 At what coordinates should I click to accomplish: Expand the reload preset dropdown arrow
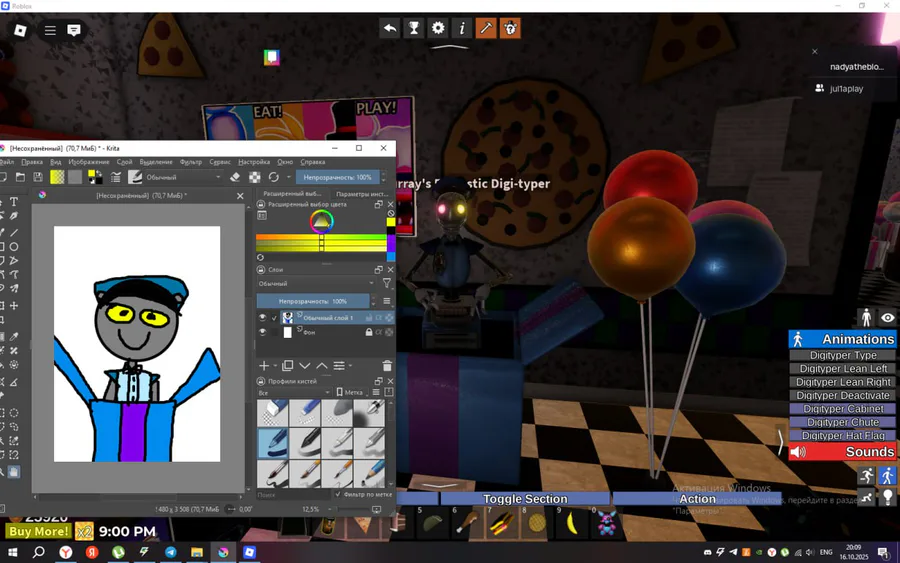coord(288,177)
